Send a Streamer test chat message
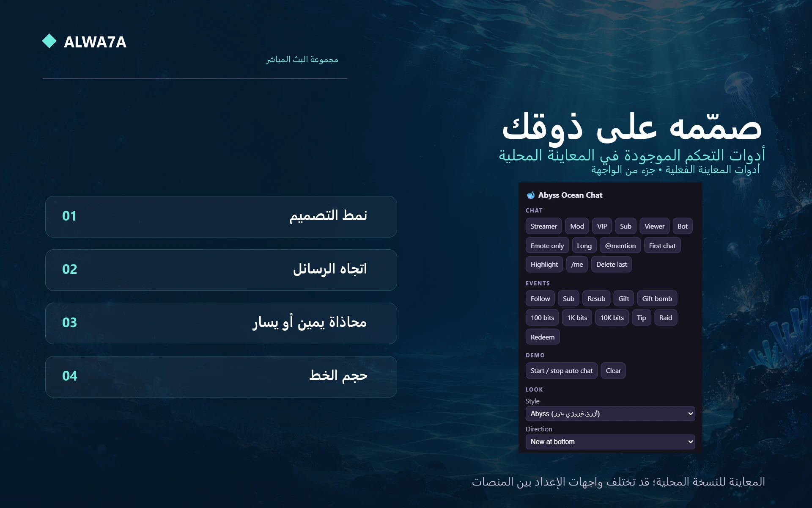The width and height of the screenshot is (812, 508). [x=543, y=226]
